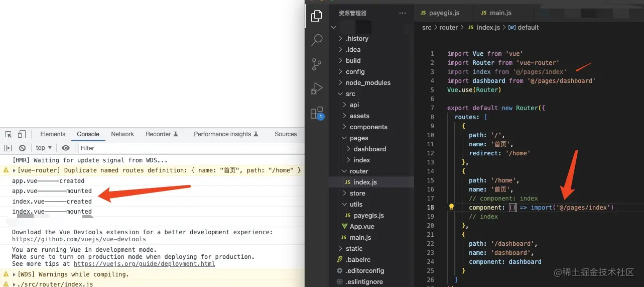Expand the build folder
Screen dimensions: 644x287
click(371, 60)
